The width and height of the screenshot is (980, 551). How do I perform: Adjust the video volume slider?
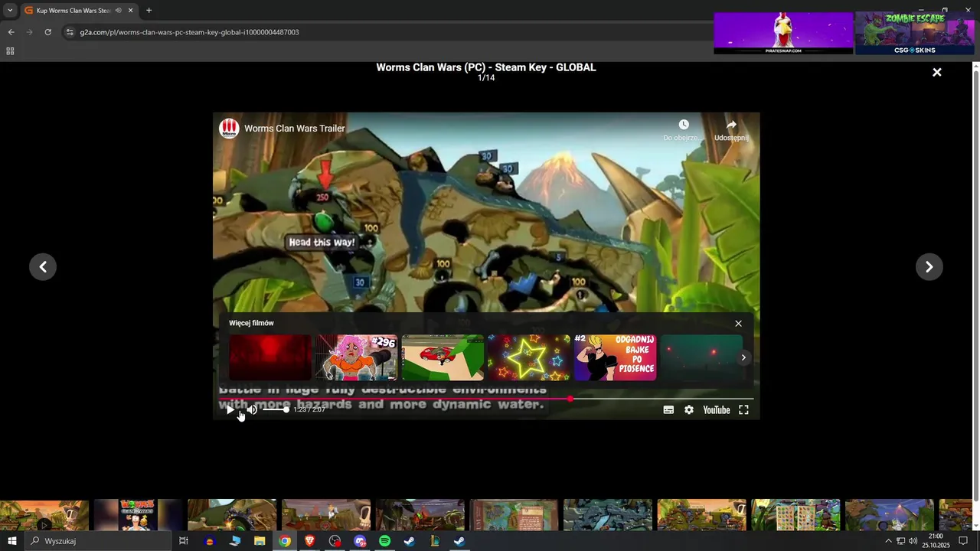276,409
